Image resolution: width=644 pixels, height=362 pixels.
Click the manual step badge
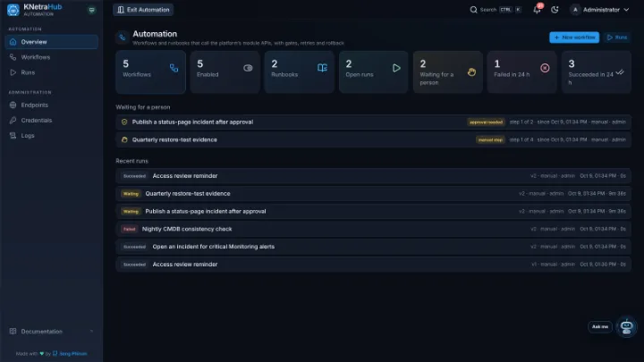pyautogui.click(x=490, y=139)
